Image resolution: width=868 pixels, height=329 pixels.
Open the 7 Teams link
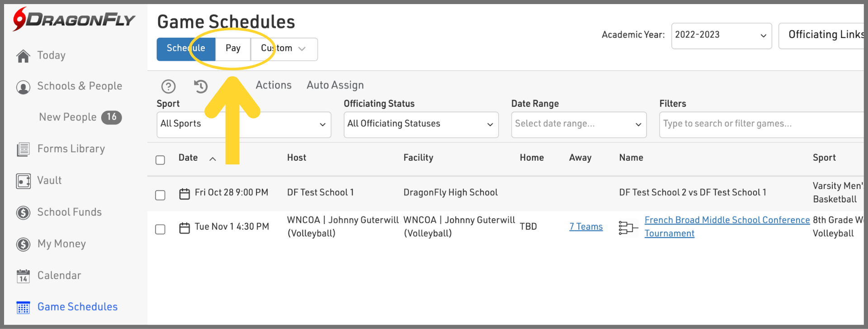click(x=586, y=227)
